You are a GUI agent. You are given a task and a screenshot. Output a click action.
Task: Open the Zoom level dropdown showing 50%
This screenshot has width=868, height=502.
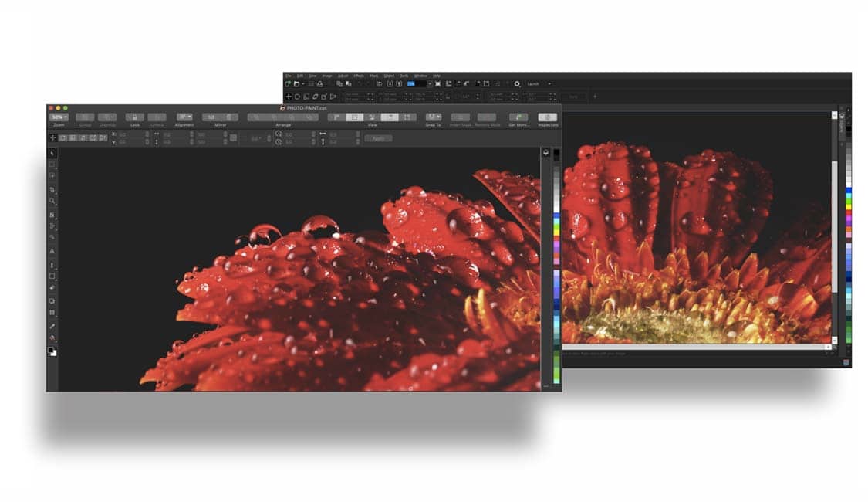pos(59,117)
